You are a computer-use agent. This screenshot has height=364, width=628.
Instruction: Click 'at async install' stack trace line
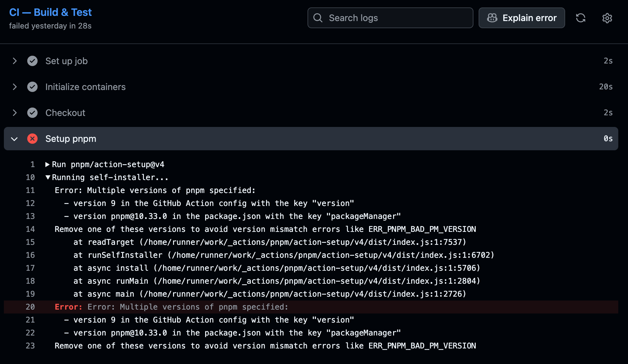pyautogui.click(x=277, y=268)
